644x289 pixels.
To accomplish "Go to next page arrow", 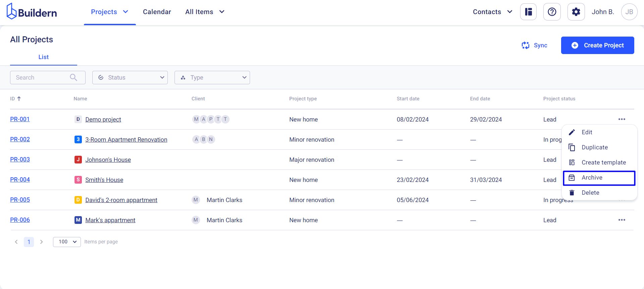I will 41,242.
